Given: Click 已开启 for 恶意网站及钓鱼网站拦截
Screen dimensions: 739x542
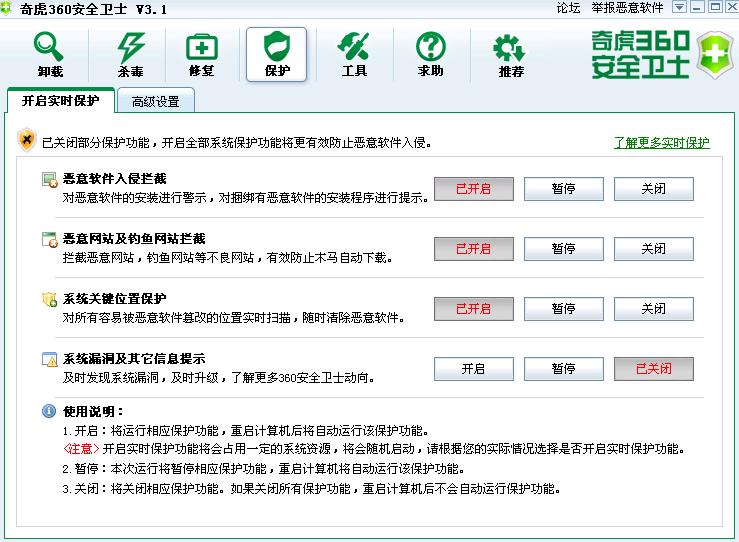Looking at the screenshot, I should tap(474, 249).
